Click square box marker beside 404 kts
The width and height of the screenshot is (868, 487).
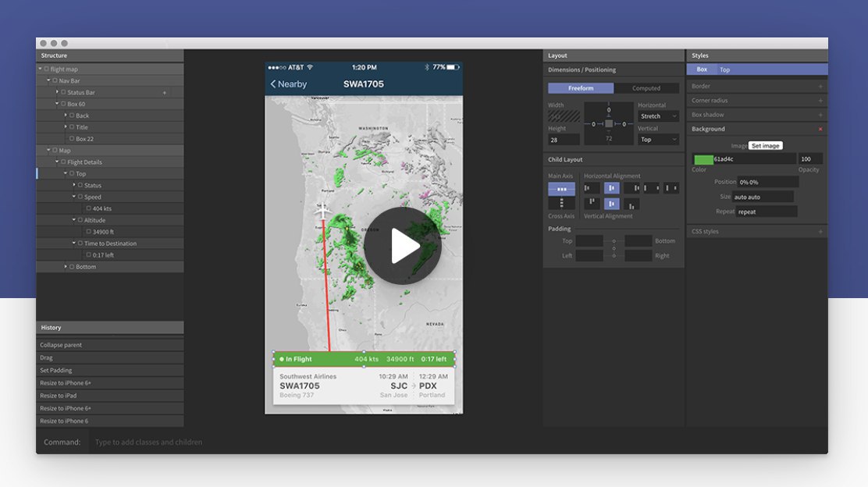88,208
